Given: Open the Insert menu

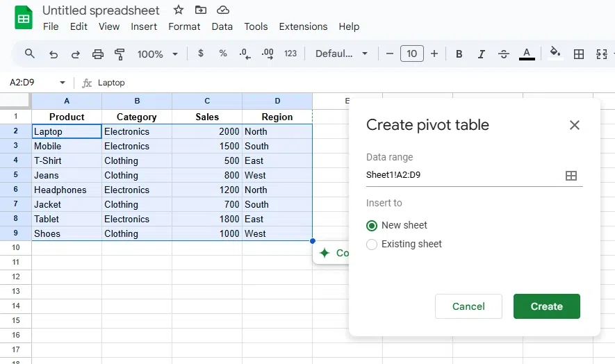Looking at the screenshot, I should pyautogui.click(x=144, y=26).
